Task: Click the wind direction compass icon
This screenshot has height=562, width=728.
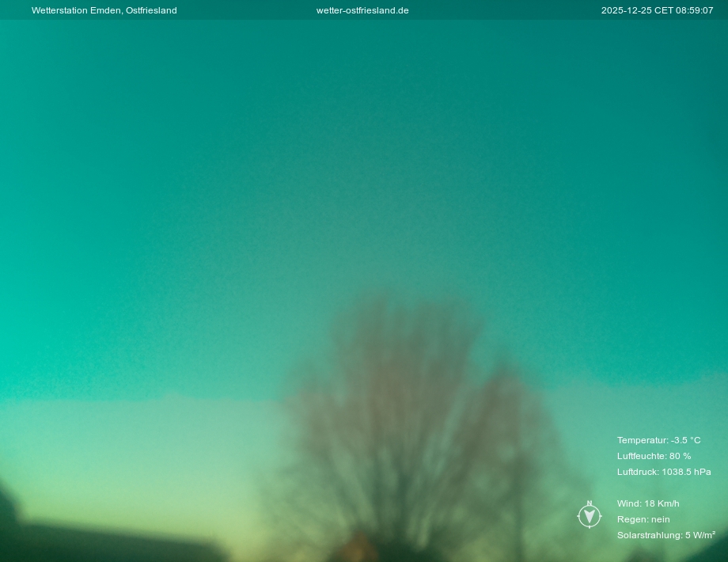Action: click(589, 516)
